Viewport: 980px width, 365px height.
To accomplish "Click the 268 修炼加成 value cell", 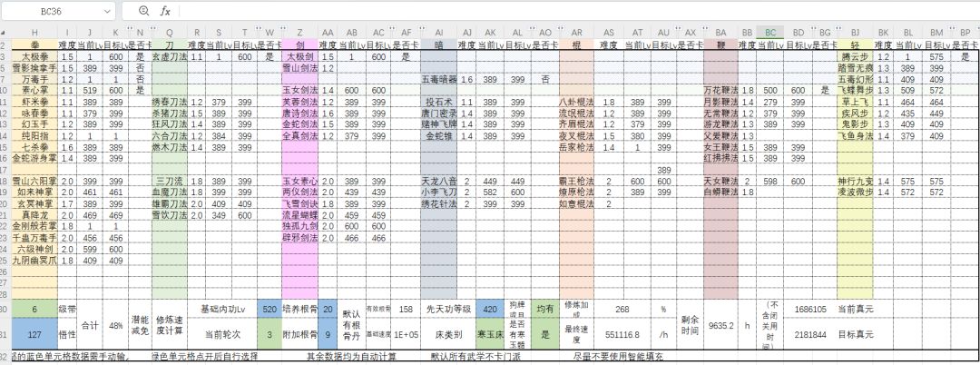I will coord(622,309).
